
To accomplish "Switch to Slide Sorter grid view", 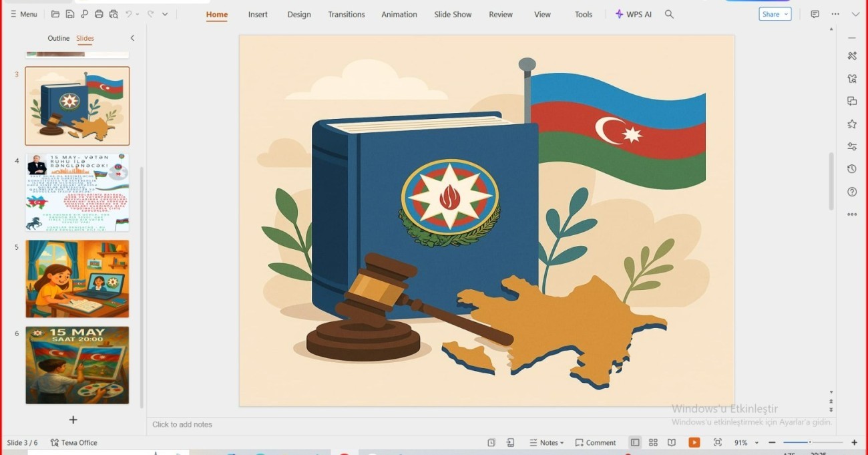I will pyautogui.click(x=653, y=442).
